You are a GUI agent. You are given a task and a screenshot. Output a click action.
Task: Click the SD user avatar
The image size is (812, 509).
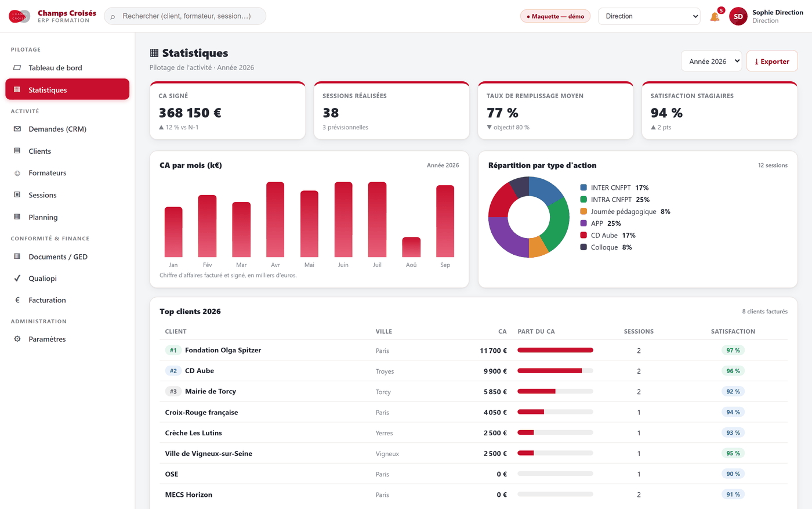point(738,16)
